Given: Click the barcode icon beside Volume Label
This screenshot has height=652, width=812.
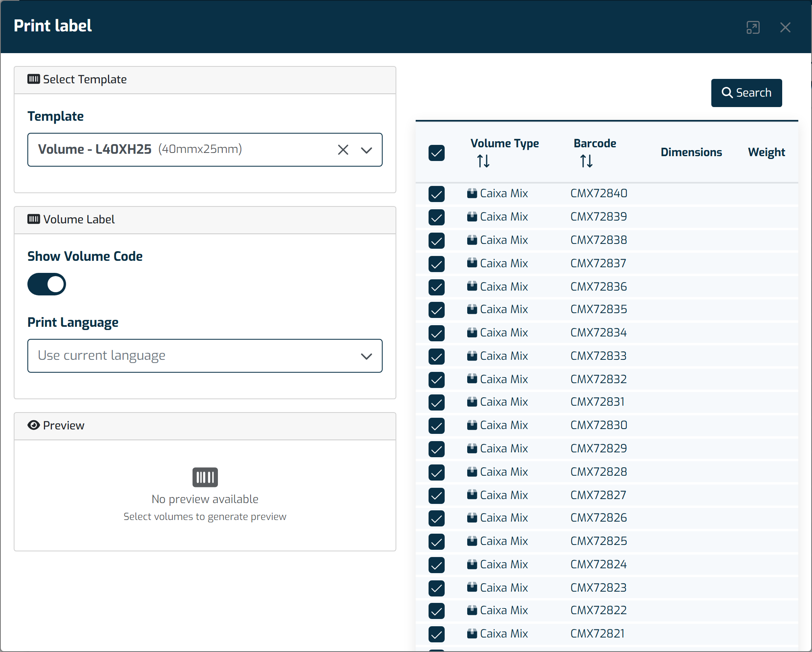Looking at the screenshot, I should pos(33,219).
